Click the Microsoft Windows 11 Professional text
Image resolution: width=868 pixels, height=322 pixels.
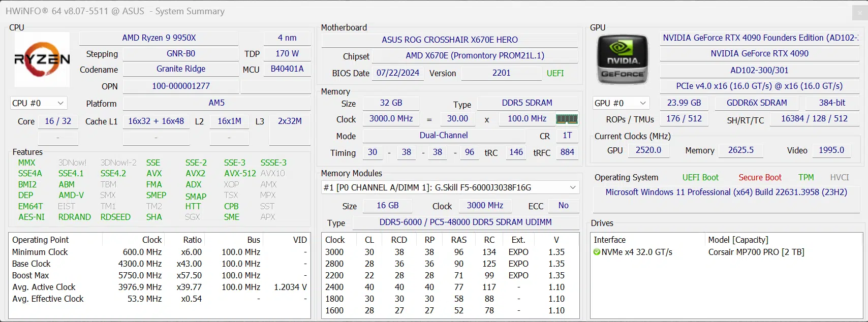click(x=726, y=192)
